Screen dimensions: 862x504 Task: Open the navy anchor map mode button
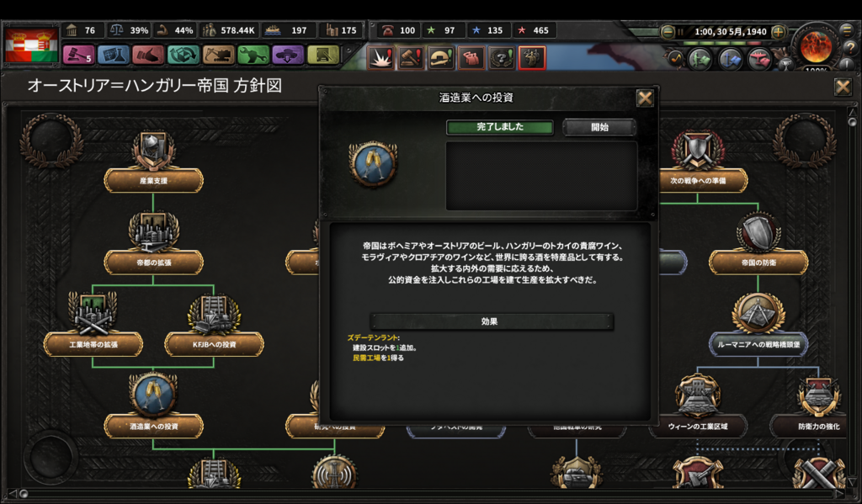tap(730, 60)
